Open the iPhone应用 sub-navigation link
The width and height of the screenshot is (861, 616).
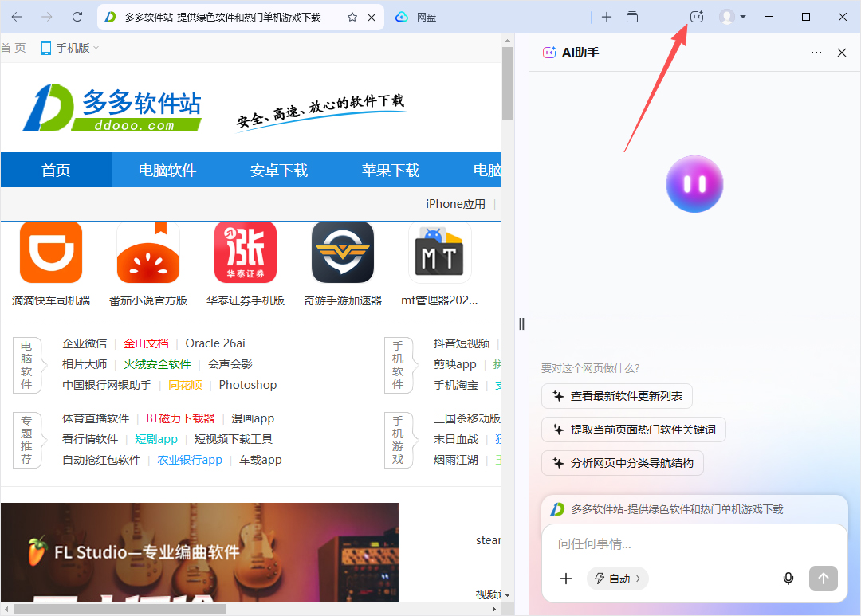click(x=456, y=204)
